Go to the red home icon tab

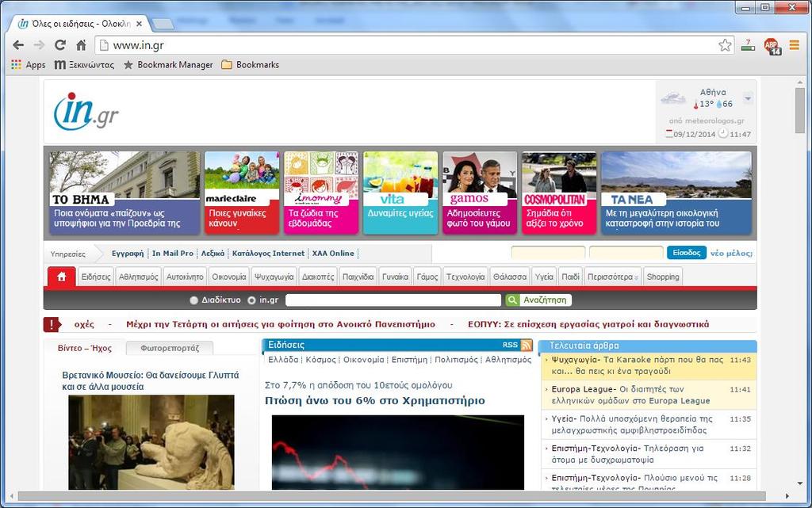tap(62, 277)
